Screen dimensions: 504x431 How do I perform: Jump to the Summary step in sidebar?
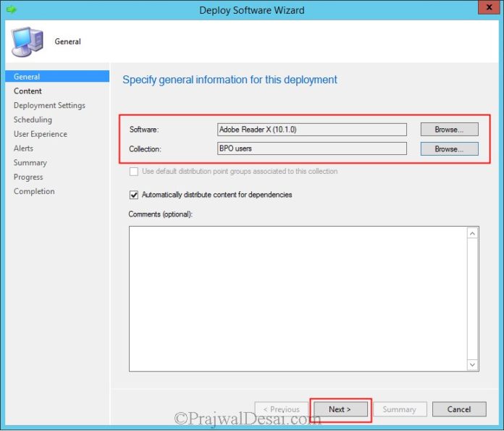point(30,163)
